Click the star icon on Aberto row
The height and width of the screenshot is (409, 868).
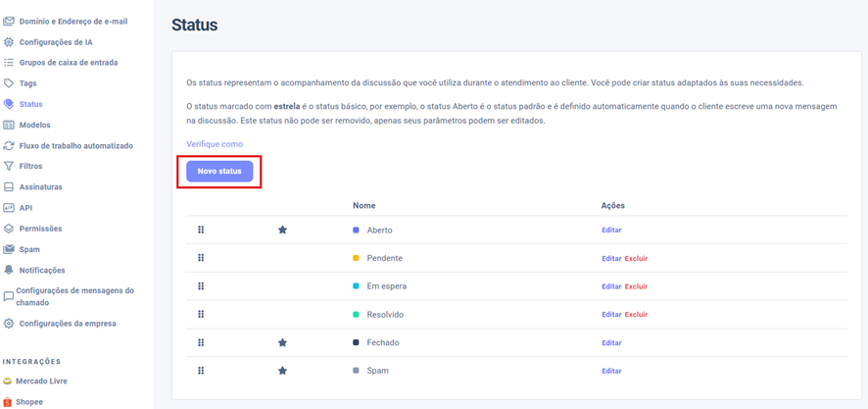click(x=282, y=230)
